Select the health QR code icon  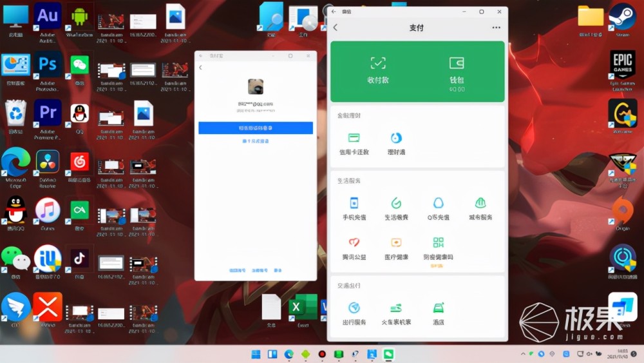[x=438, y=243]
